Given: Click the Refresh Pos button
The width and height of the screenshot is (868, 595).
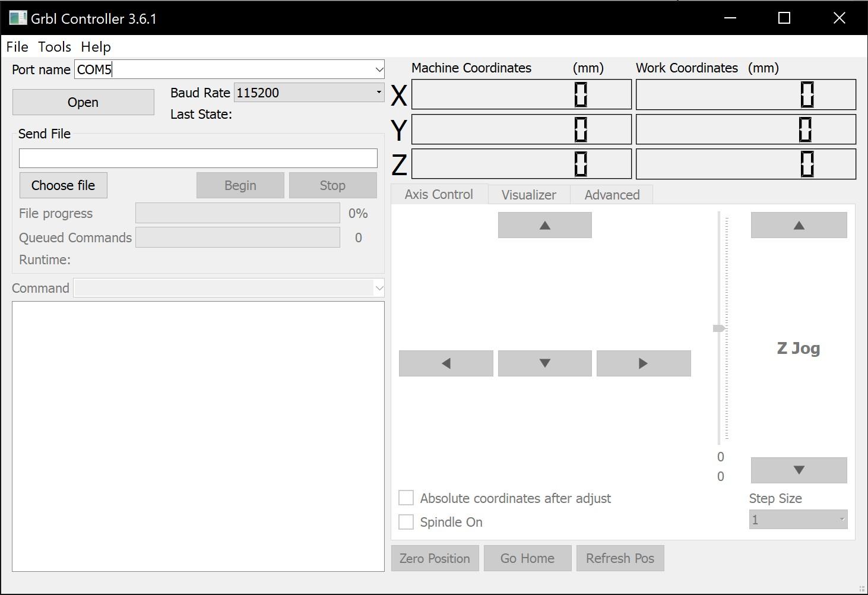Looking at the screenshot, I should [620, 558].
